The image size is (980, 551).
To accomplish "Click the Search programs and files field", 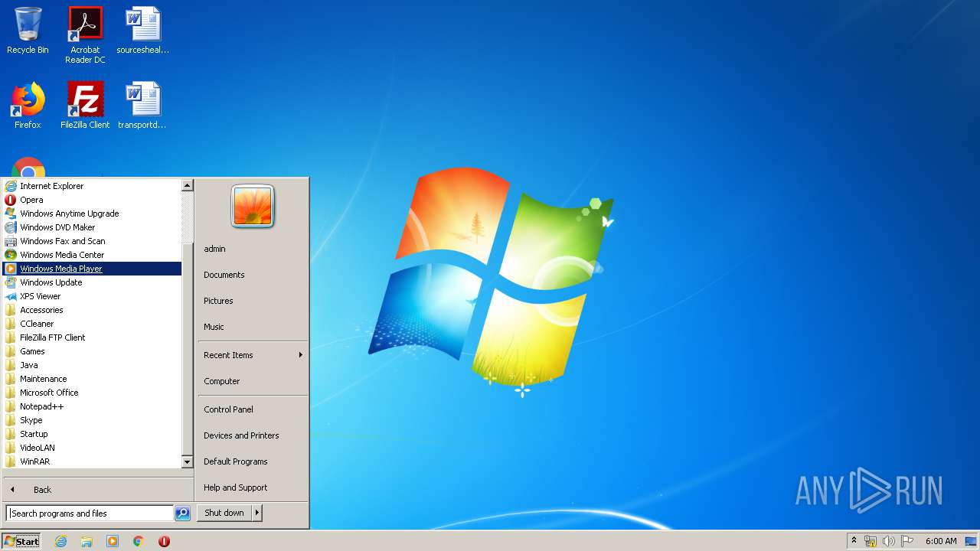I will [90, 514].
